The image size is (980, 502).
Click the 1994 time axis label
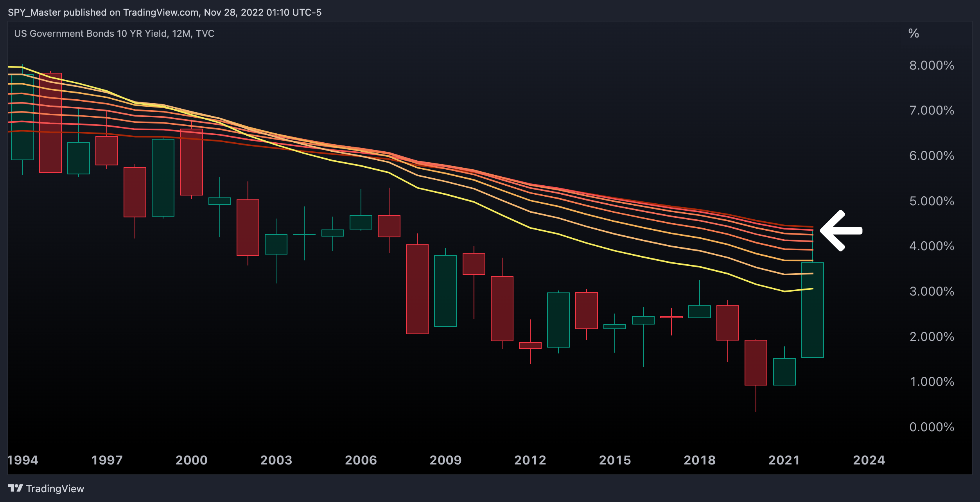[x=23, y=460]
